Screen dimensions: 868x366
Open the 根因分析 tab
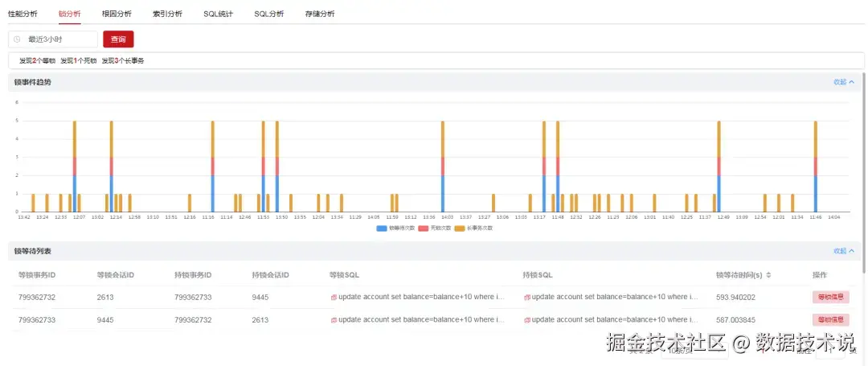click(117, 14)
